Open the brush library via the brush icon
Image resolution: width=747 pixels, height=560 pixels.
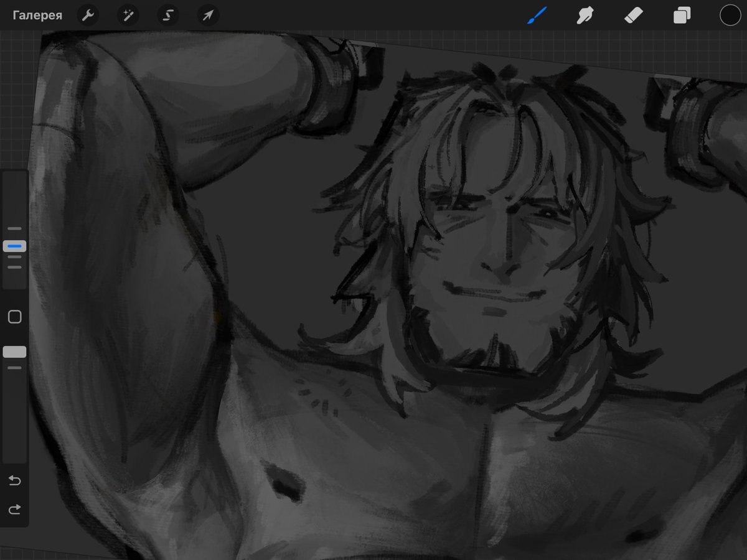click(536, 15)
